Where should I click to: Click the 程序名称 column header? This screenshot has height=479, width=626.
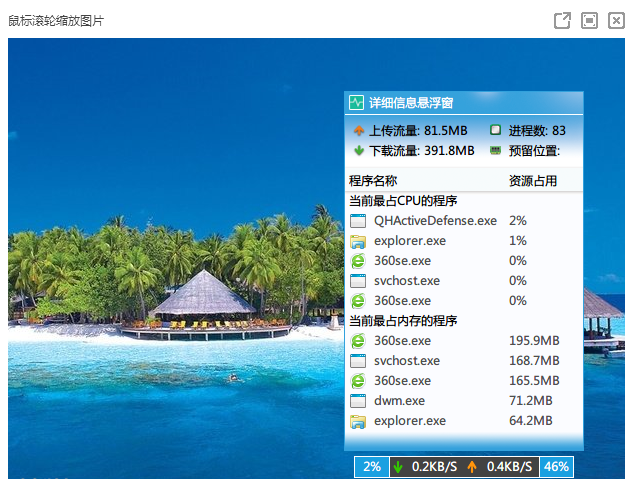pos(373,181)
